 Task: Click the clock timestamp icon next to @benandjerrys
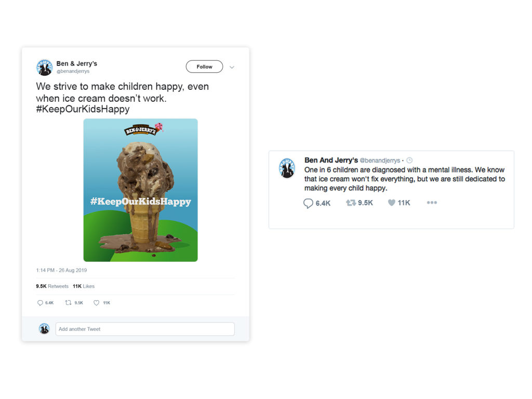[x=409, y=160]
